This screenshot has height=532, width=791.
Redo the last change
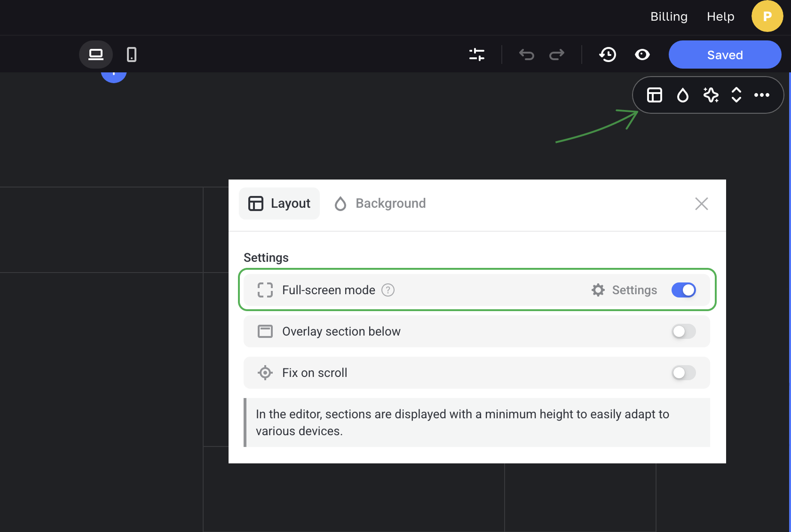[557, 55]
